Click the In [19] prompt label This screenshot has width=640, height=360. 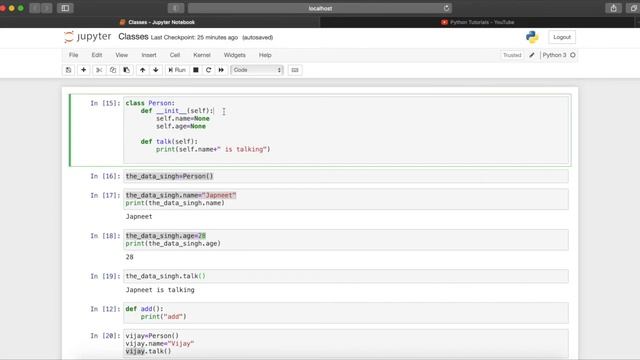pos(105,276)
